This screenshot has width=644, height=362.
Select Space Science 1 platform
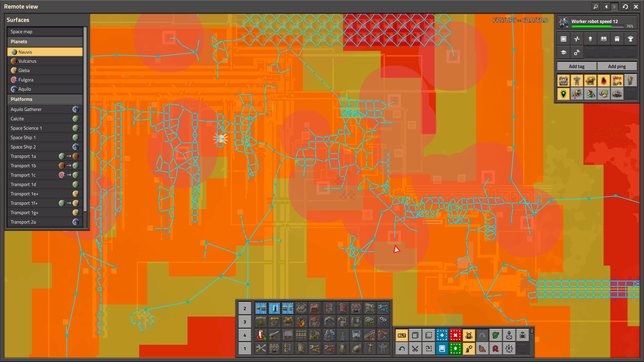[45, 128]
